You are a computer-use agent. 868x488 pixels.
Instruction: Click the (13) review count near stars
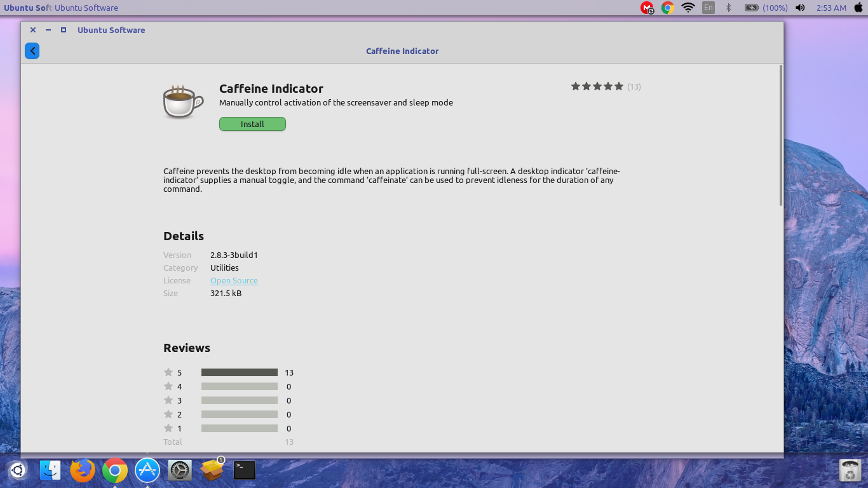click(634, 86)
